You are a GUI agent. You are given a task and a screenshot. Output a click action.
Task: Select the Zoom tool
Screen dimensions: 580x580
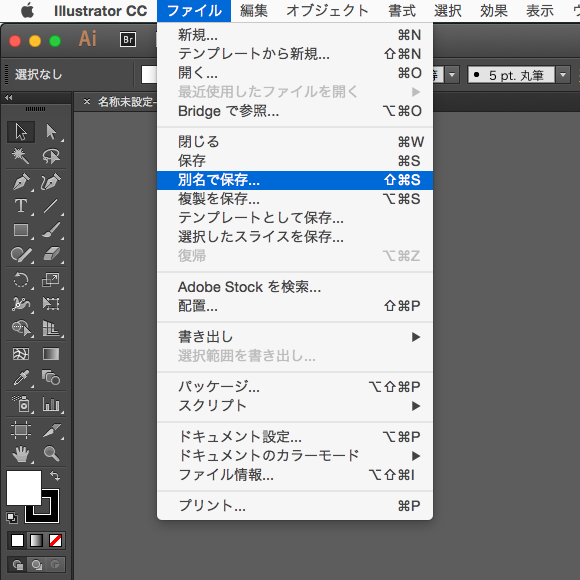51,454
